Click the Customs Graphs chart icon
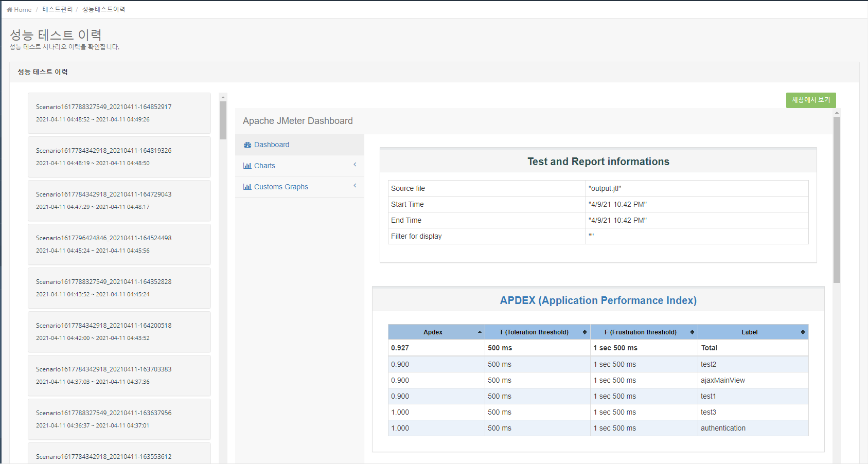Viewport: 868px width, 464px height. click(x=247, y=187)
